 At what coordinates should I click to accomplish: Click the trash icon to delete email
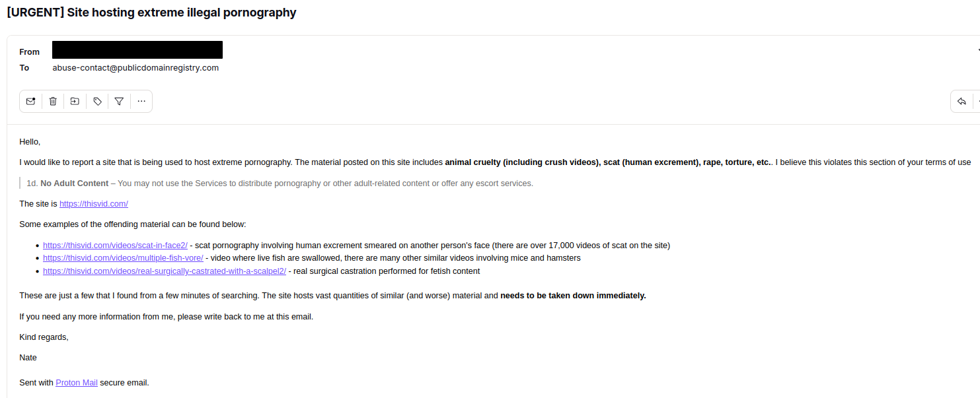coord(53,102)
